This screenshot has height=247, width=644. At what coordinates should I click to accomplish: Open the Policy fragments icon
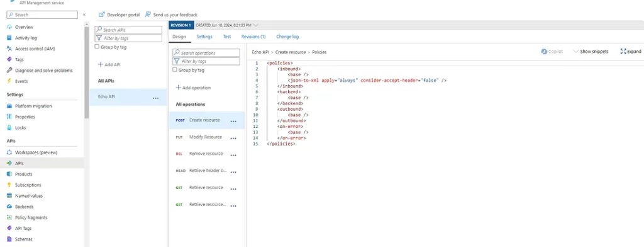tap(9, 217)
